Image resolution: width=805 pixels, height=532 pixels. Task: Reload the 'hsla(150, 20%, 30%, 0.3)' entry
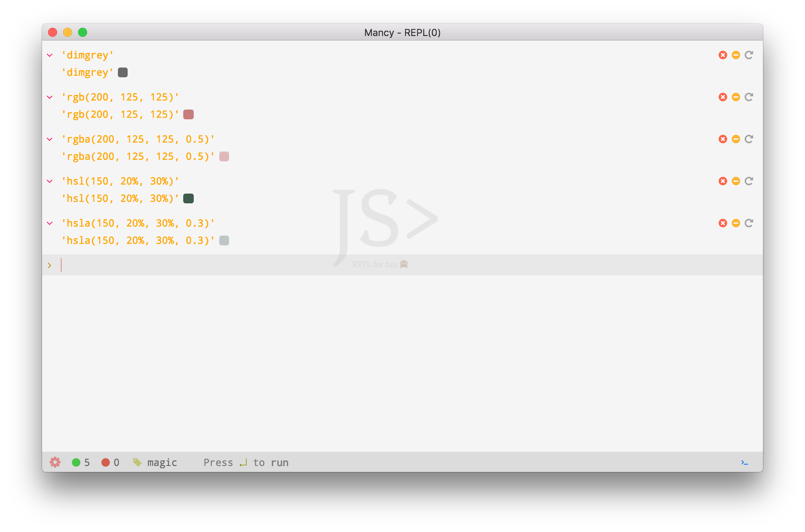click(749, 223)
